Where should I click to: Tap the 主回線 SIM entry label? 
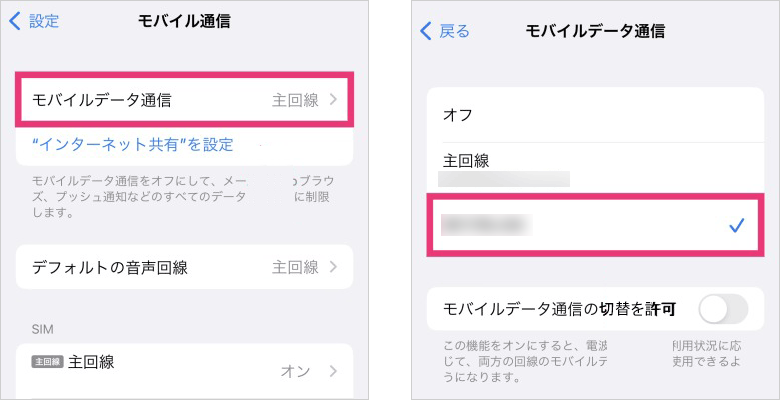pos(91,362)
